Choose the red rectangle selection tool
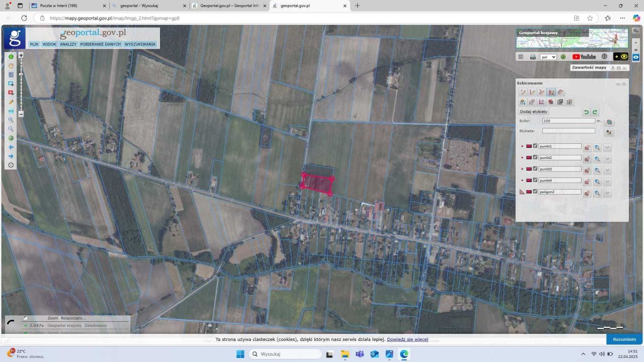 [11, 93]
